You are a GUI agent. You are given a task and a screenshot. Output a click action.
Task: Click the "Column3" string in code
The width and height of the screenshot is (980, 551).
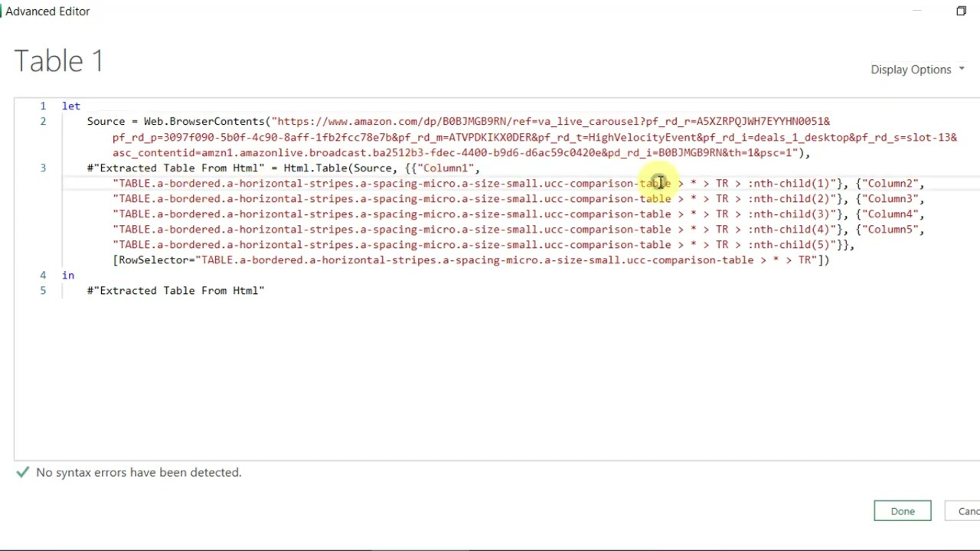pyautogui.click(x=890, y=198)
